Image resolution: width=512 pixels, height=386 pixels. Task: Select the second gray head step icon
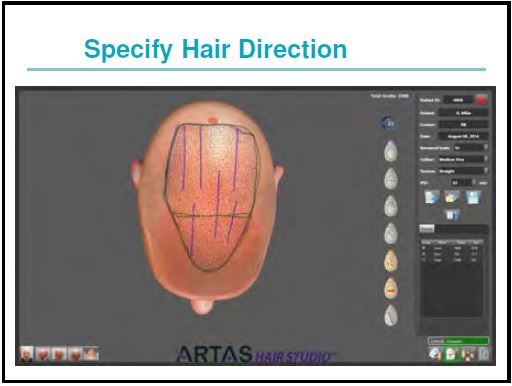click(x=391, y=179)
